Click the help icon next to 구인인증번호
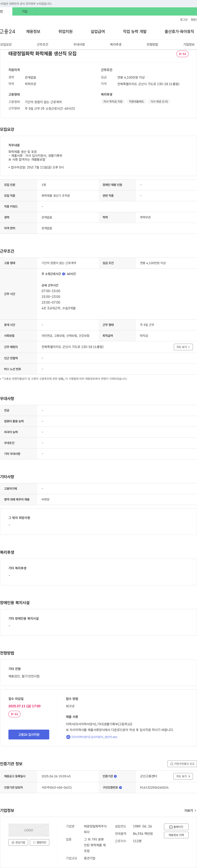Viewport: 197px width, 868px height. tap(120, 788)
